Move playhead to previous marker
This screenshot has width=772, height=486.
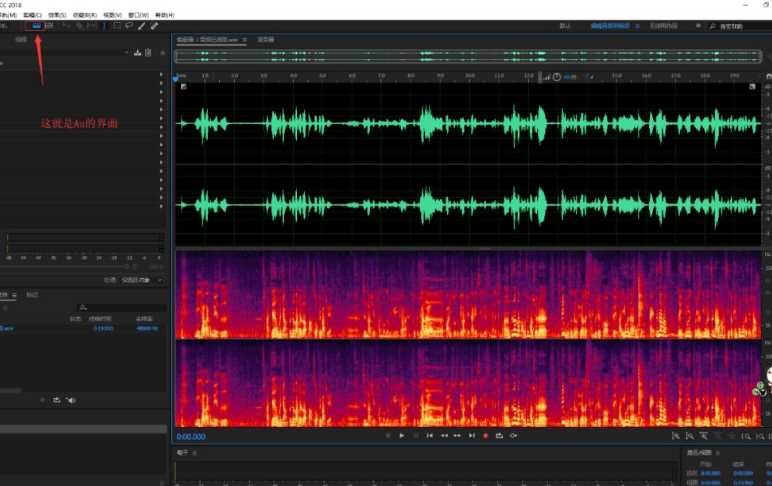click(430, 436)
